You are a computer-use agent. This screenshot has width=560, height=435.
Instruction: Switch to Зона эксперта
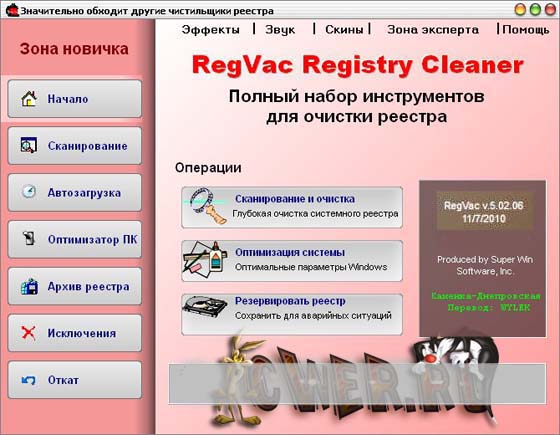[x=433, y=30]
